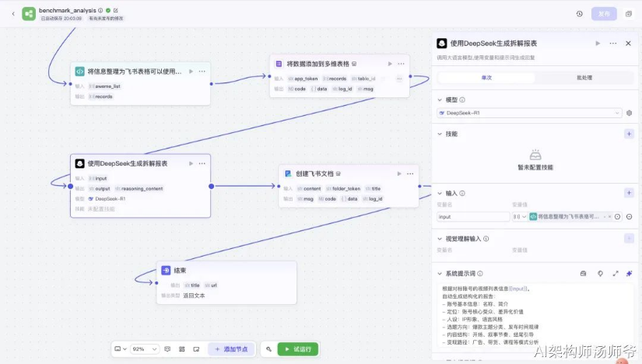
Task: Click the model settings gear icon
Action: [x=630, y=113]
